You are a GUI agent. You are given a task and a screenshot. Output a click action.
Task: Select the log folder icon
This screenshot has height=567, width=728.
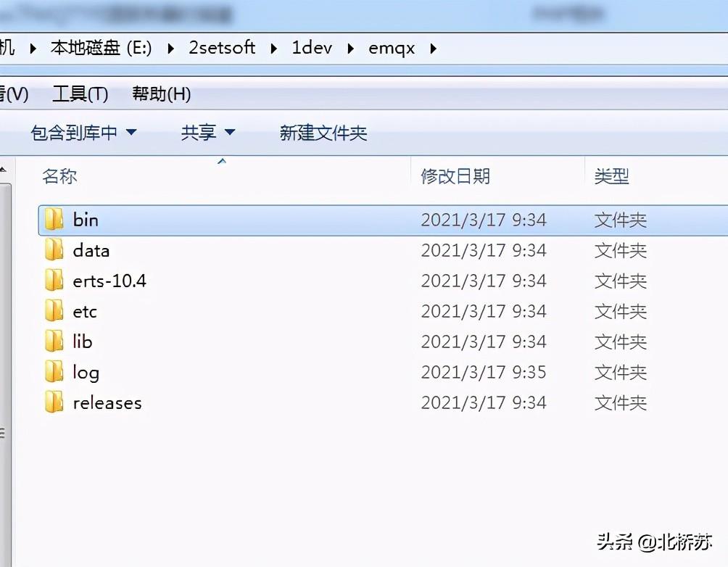click(x=54, y=372)
